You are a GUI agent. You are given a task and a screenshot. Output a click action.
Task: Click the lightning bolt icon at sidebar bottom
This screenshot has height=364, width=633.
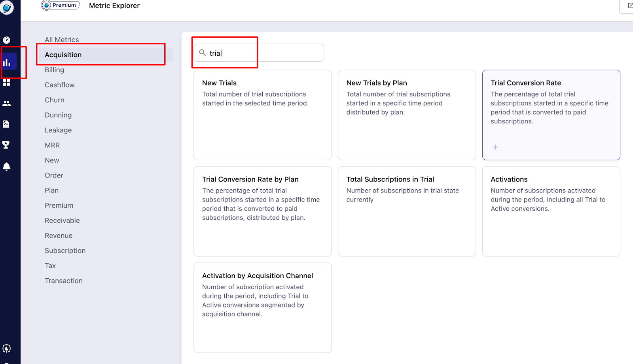click(7, 349)
